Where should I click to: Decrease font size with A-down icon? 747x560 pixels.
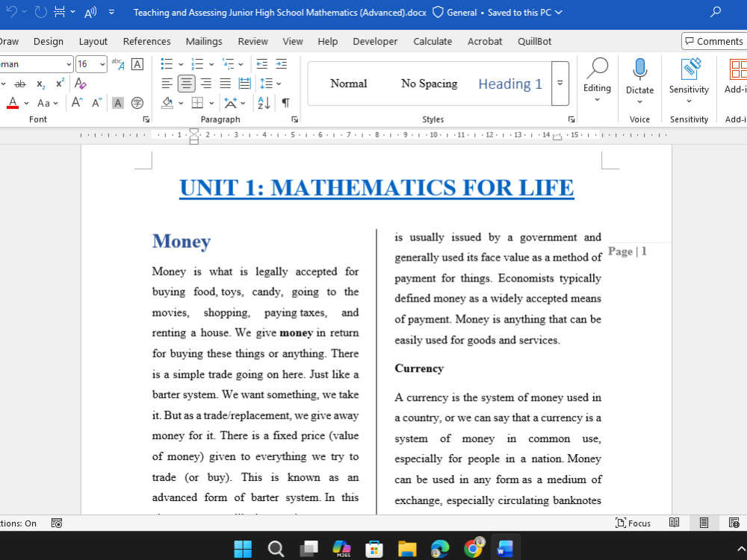97,102
